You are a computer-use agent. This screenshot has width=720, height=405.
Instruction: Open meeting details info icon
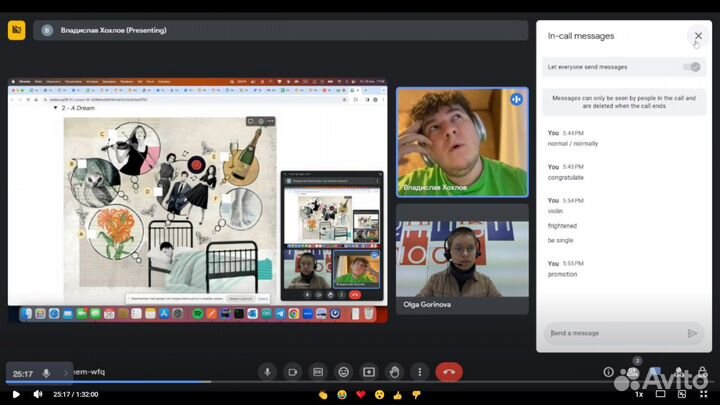(608, 372)
